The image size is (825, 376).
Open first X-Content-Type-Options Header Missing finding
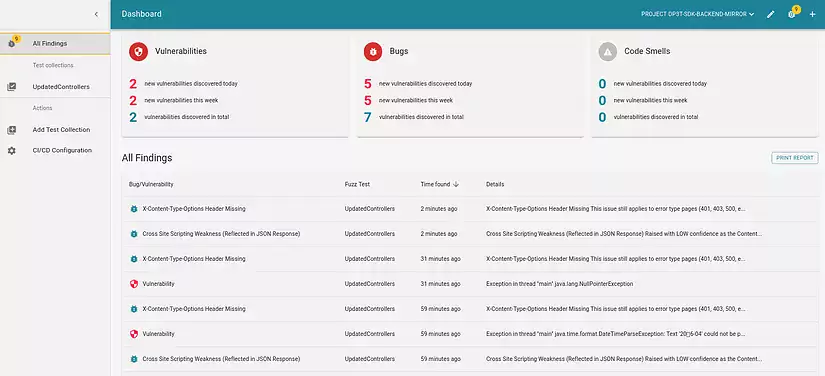coord(470,209)
